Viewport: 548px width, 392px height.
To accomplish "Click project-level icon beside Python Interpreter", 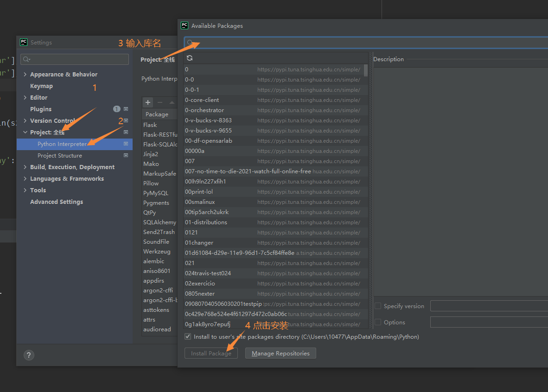I will tap(126, 144).
